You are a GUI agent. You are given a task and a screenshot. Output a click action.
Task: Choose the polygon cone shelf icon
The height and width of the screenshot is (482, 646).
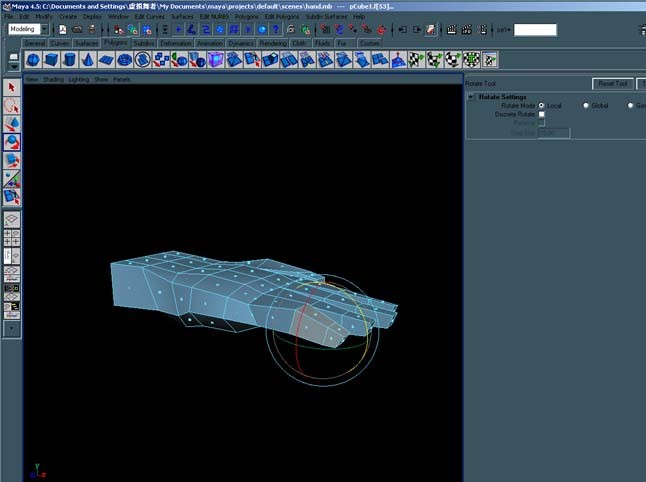(x=87, y=60)
